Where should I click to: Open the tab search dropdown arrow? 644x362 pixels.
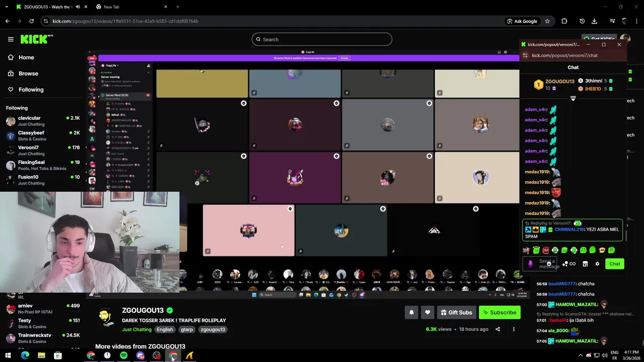click(7, 7)
